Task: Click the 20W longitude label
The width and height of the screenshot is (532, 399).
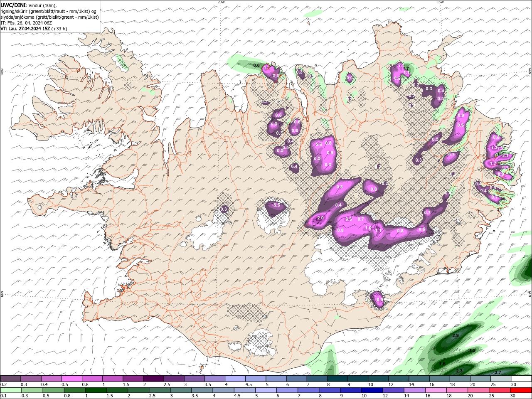Action: 221,2
